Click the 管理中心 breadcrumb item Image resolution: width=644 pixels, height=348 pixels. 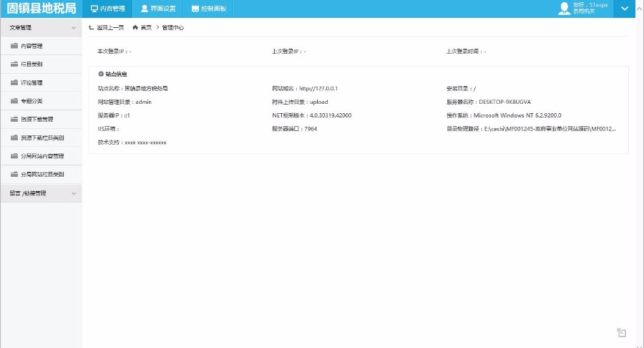173,27
